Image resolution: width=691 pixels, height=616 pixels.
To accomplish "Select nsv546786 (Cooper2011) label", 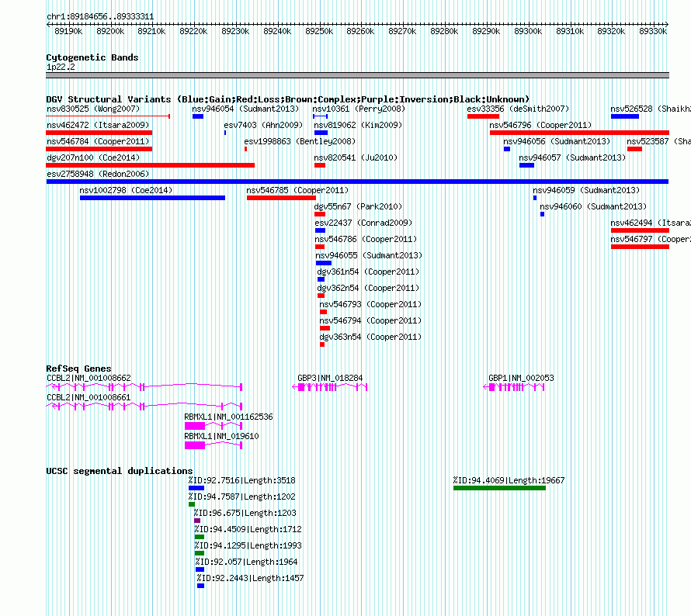I will (366, 239).
